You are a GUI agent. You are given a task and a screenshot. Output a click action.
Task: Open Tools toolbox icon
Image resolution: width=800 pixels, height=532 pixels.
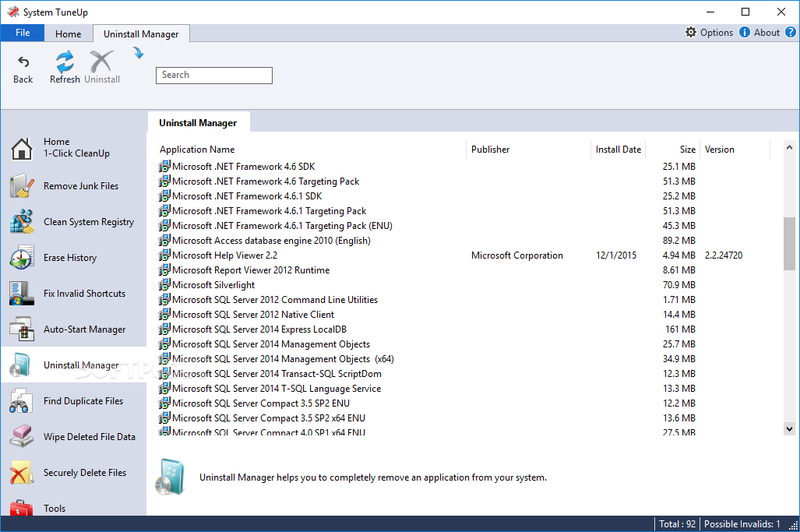click(22, 508)
